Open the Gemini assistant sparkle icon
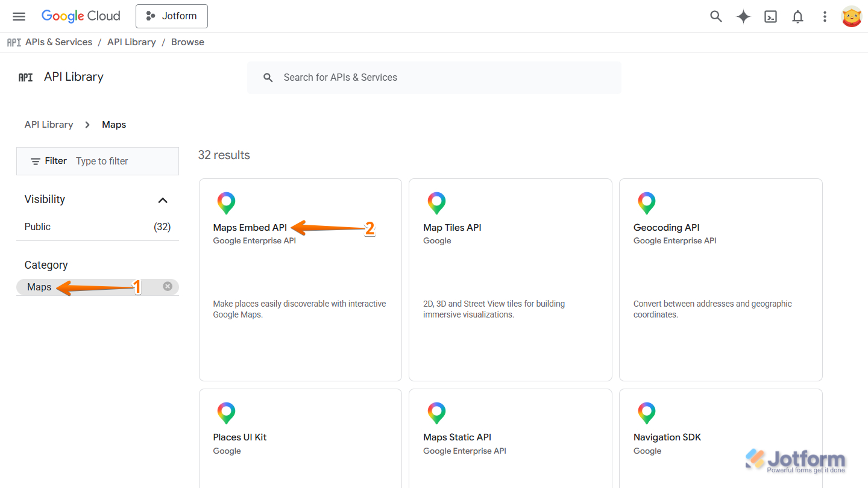868x488 pixels. (743, 16)
